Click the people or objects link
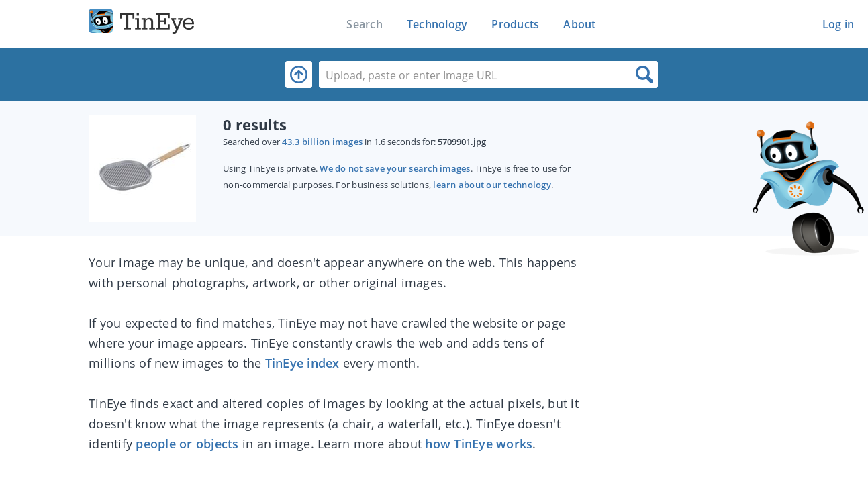This screenshot has height=494, width=868. [187, 444]
